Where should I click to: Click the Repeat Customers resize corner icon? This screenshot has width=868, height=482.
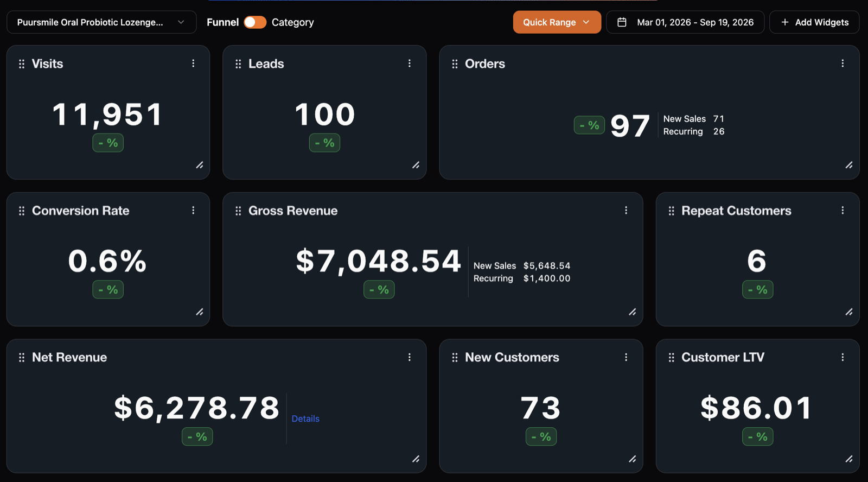pos(849,312)
